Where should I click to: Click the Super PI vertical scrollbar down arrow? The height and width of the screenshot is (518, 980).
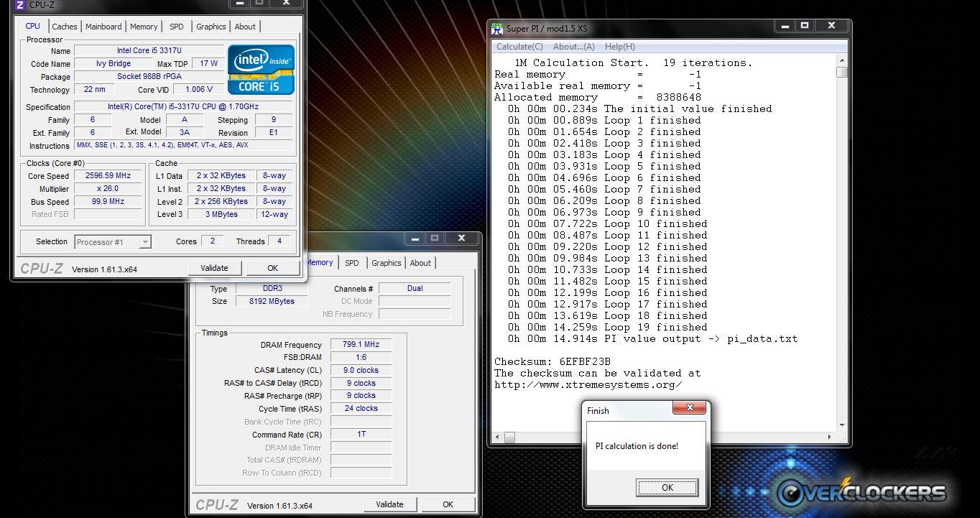pyautogui.click(x=842, y=426)
